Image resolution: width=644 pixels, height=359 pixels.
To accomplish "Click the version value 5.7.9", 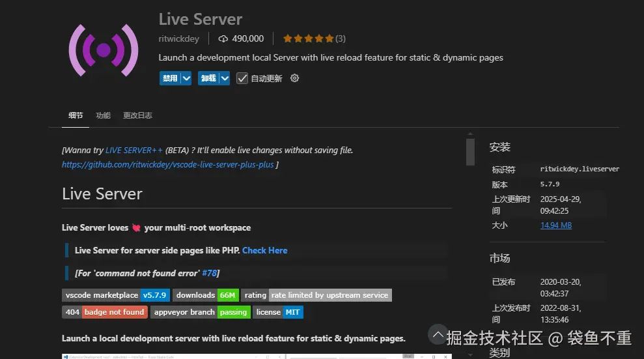I will pyautogui.click(x=550, y=184).
